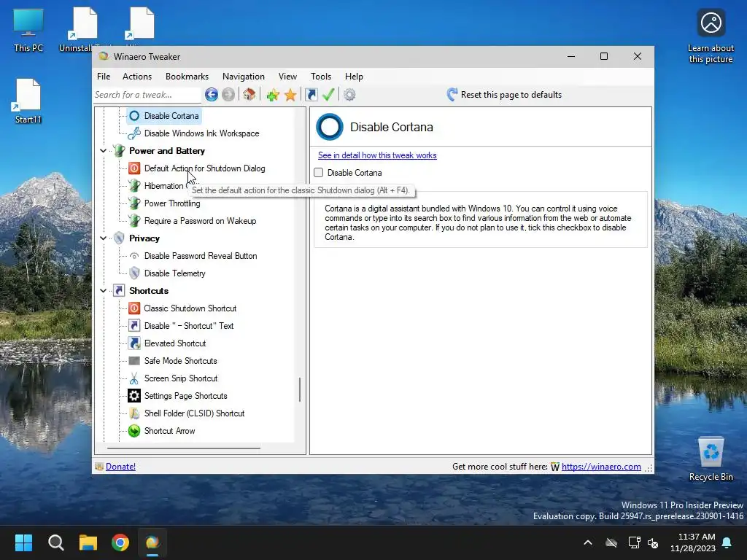Click the Elevated Shortcut icon
Screen dimensions: 747x560
coord(134,343)
